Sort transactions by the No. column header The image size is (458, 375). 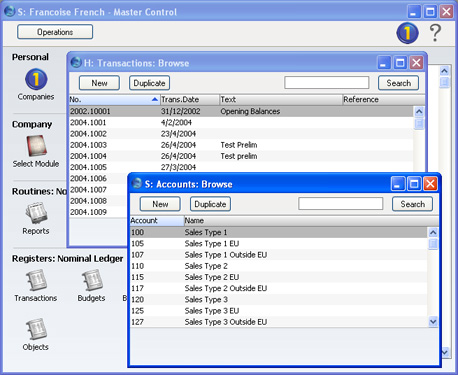pyautogui.click(x=114, y=100)
